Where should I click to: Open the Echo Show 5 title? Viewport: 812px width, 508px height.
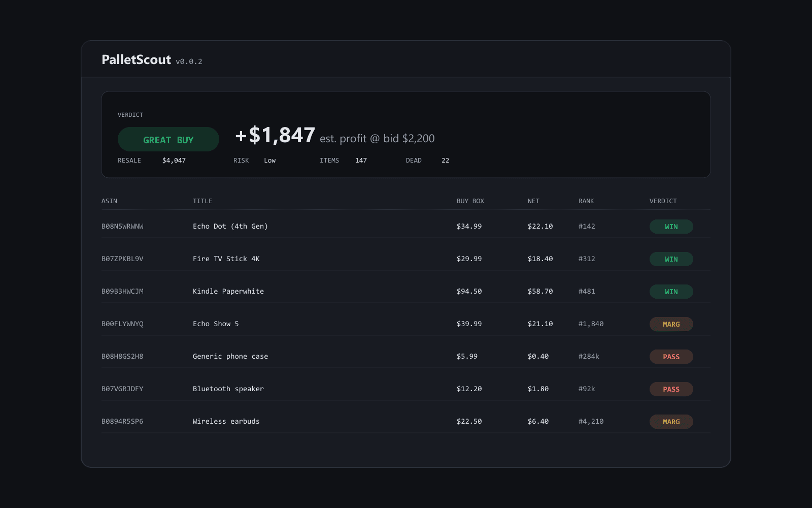[216, 324]
